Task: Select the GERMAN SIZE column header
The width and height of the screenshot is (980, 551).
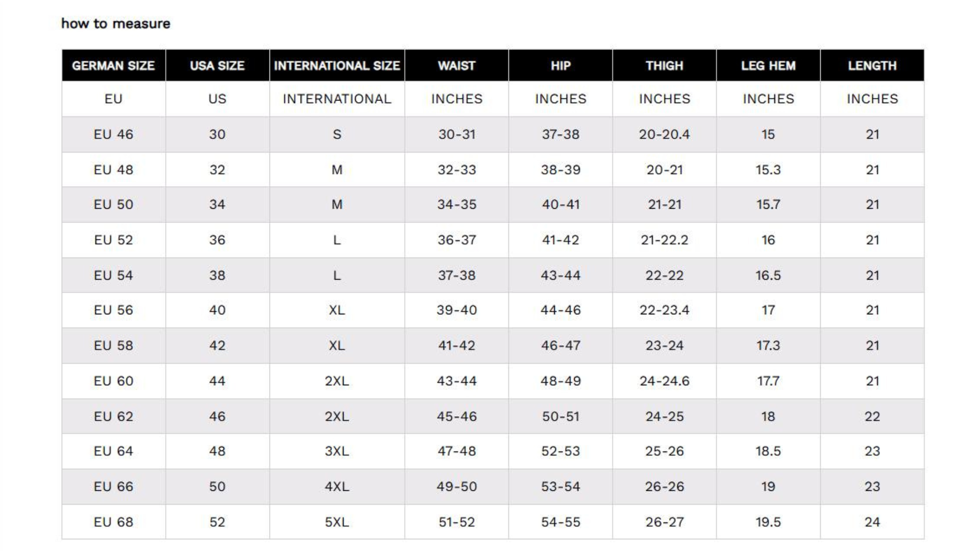Action: pyautogui.click(x=113, y=65)
